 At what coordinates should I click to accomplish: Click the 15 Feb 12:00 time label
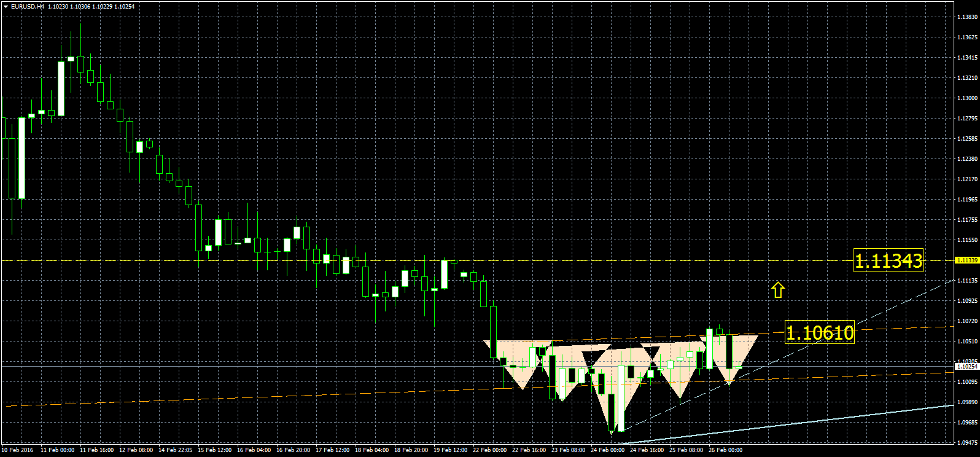214,450
